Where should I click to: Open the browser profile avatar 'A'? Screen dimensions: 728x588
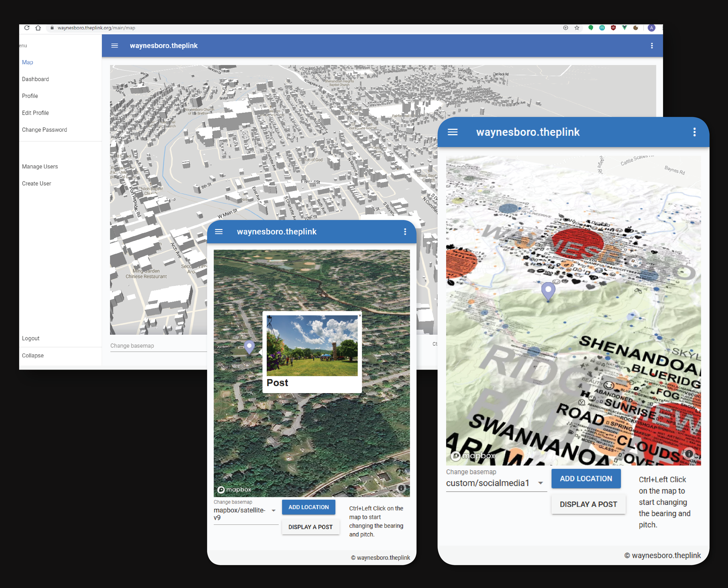pos(652,28)
